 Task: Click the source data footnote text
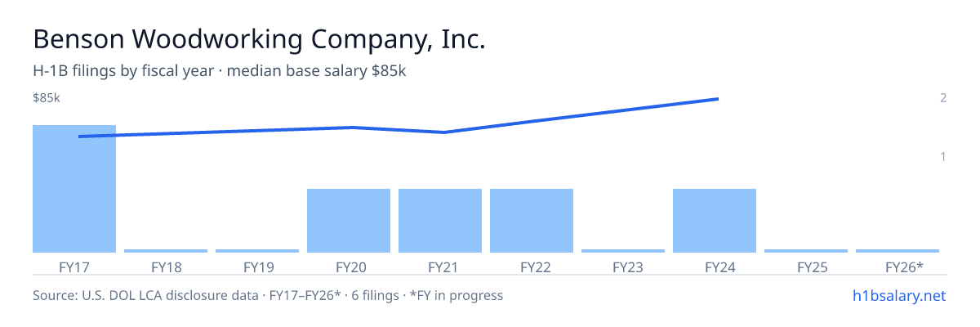coord(268,295)
